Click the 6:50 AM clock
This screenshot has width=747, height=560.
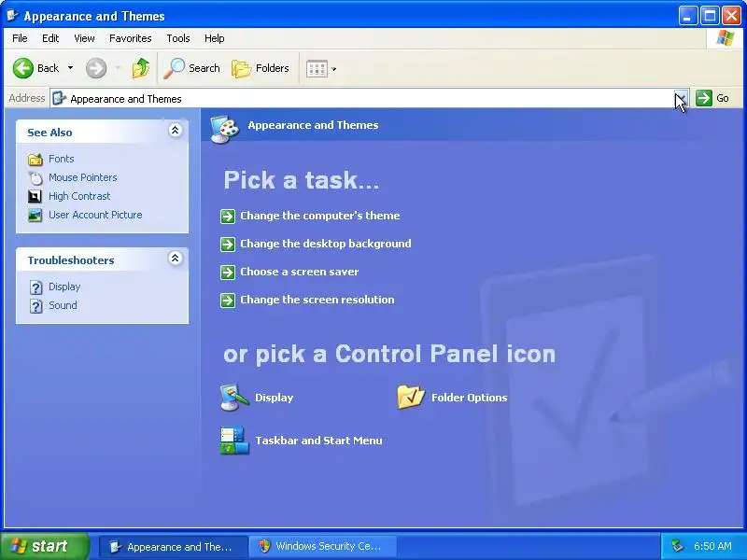pos(712,546)
